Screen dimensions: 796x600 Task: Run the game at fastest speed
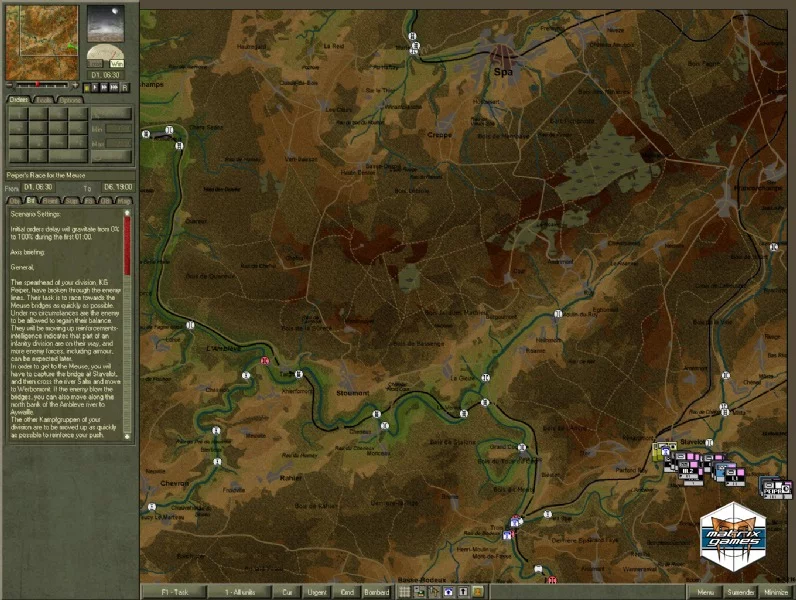point(115,88)
